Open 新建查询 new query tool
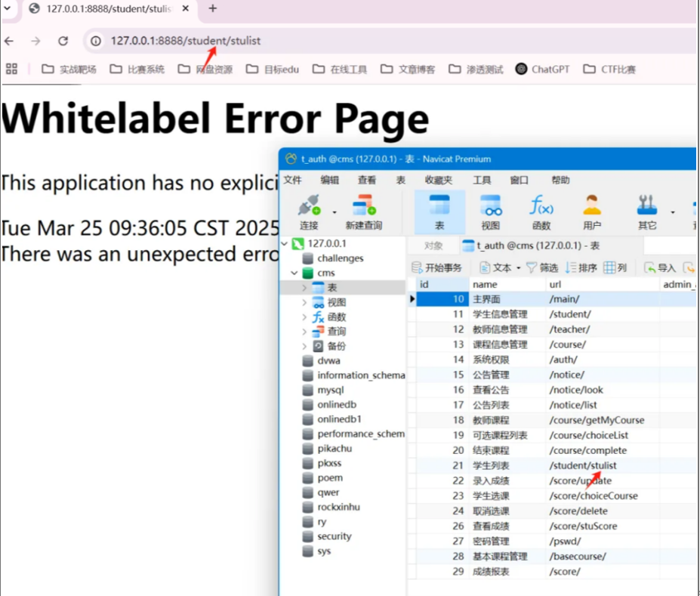The width and height of the screenshot is (700, 596). (x=364, y=206)
